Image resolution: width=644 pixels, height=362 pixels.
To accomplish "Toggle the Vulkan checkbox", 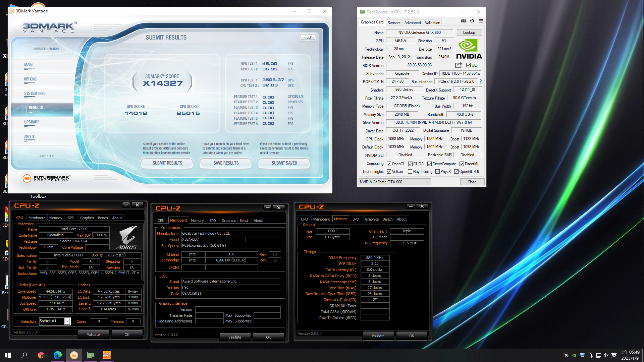I will 389,172.
